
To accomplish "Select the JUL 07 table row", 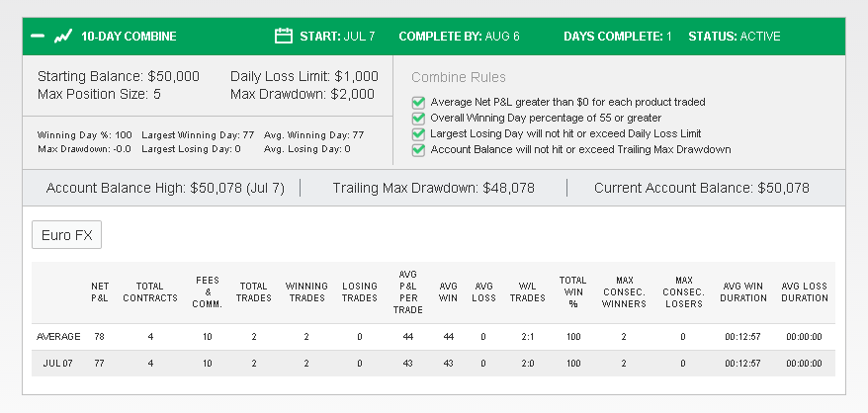I will point(433,364).
